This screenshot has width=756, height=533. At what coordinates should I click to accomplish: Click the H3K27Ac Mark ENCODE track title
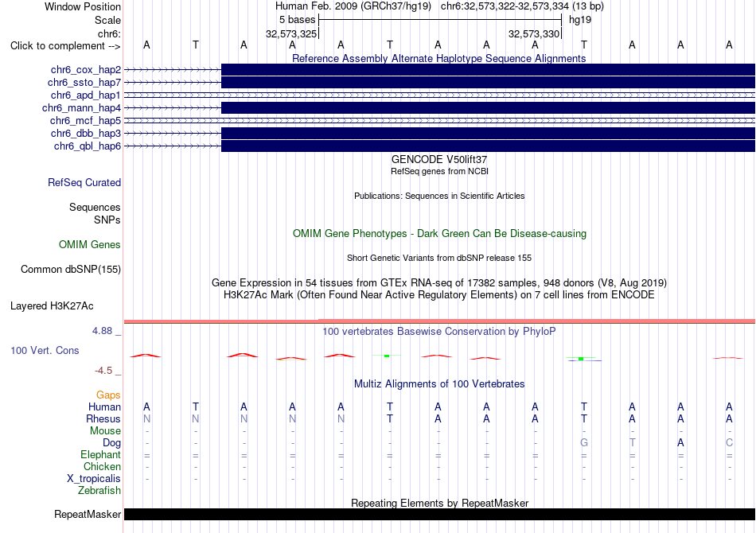[x=439, y=295]
